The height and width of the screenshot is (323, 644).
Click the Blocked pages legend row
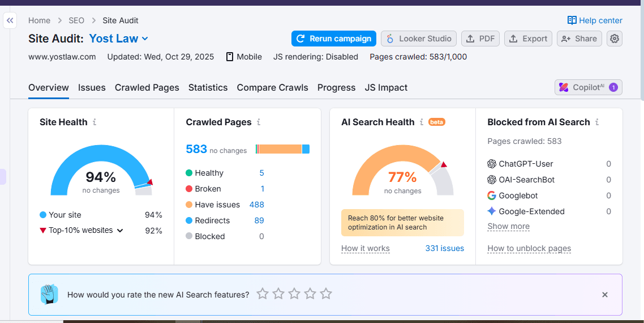[x=225, y=236]
